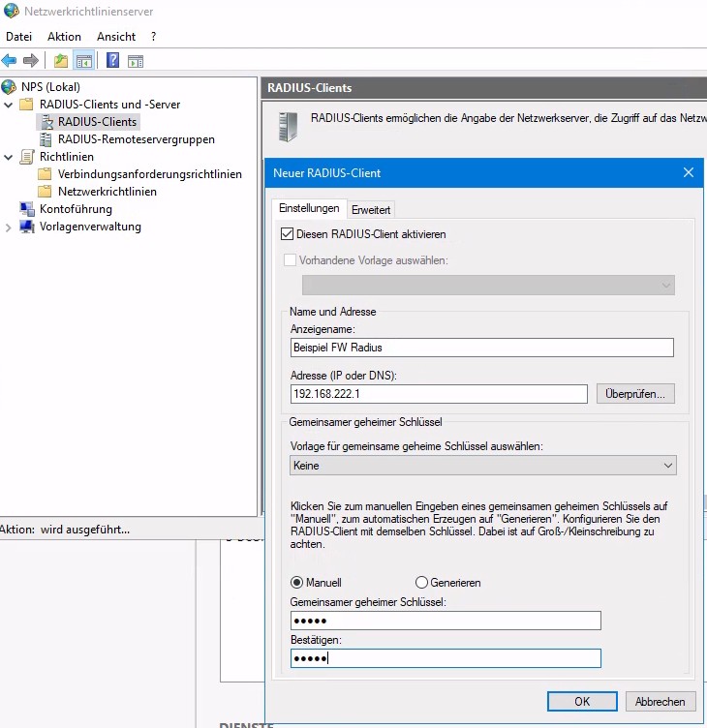Toggle the console tree pane icon

84,61
